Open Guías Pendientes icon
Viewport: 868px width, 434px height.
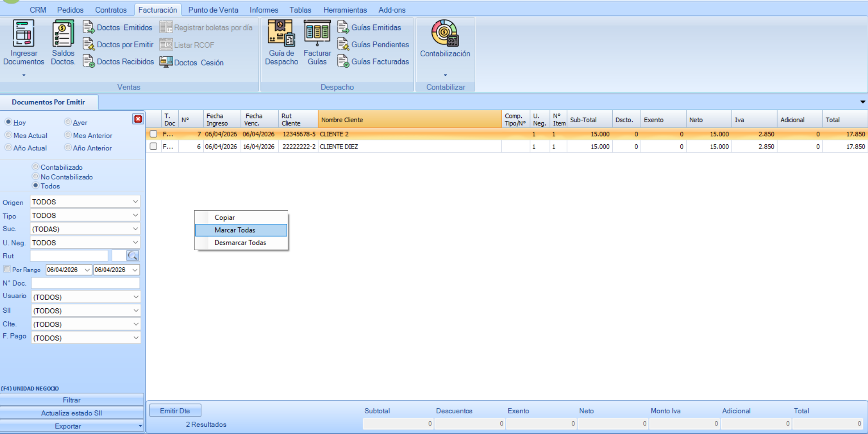pyautogui.click(x=343, y=44)
